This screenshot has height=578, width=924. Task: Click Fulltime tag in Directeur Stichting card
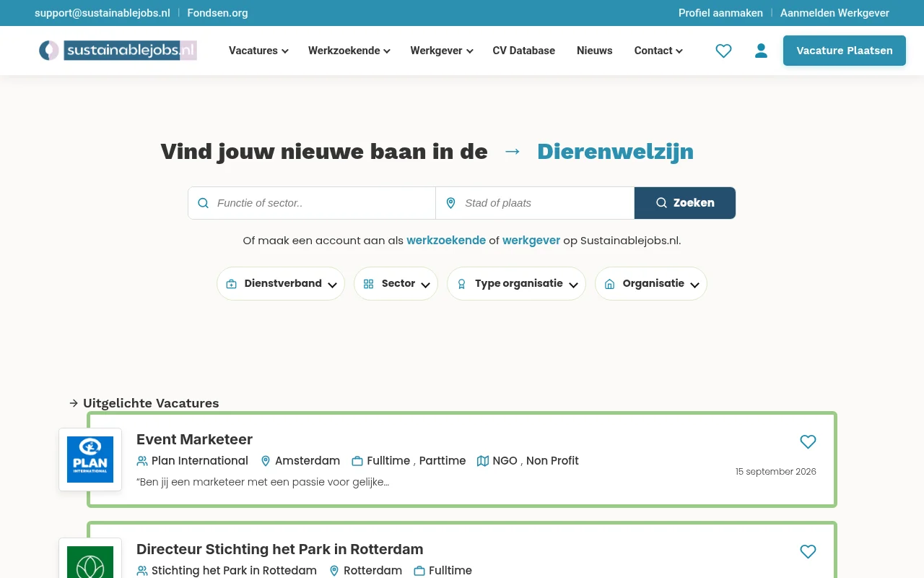(450, 571)
